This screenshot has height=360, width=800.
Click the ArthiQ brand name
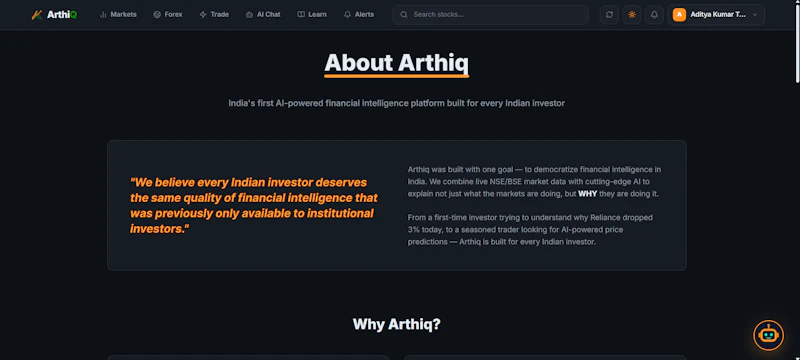62,15
